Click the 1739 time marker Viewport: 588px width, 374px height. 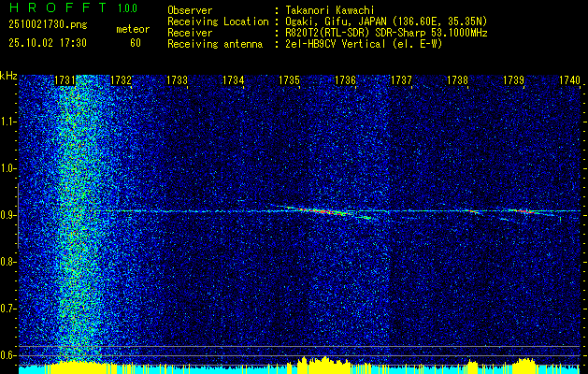[x=513, y=80]
